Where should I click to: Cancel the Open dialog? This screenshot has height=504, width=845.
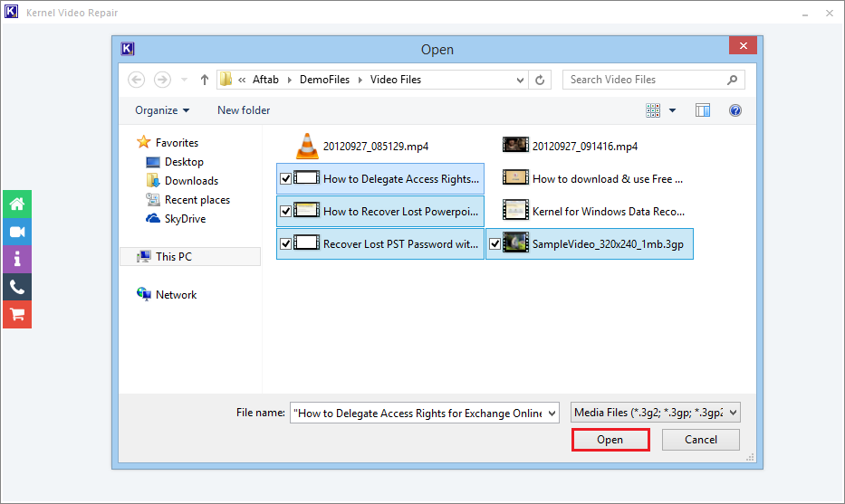pyautogui.click(x=701, y=440)
